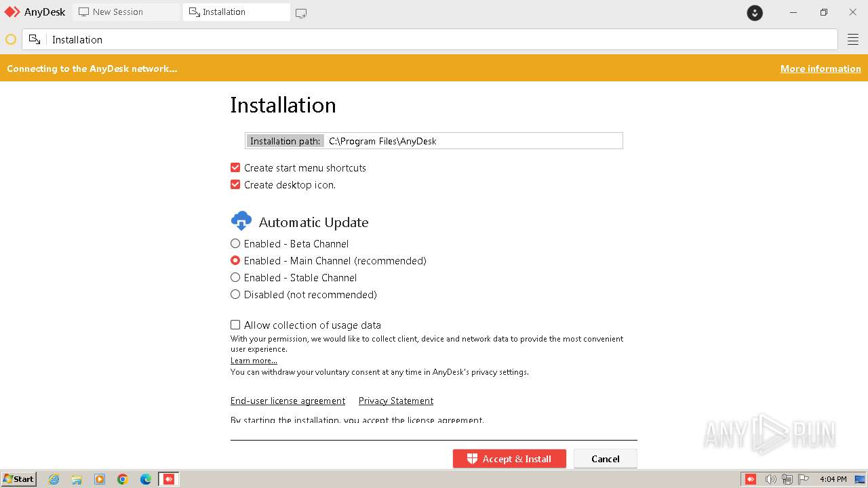
Task: Select Disabled (not recommended) update option
Action: click(235, 294)
